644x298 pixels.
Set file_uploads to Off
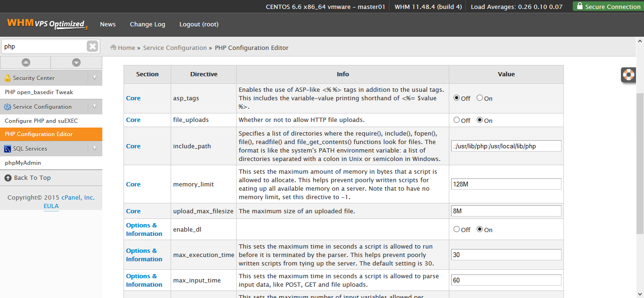(456, 120)
